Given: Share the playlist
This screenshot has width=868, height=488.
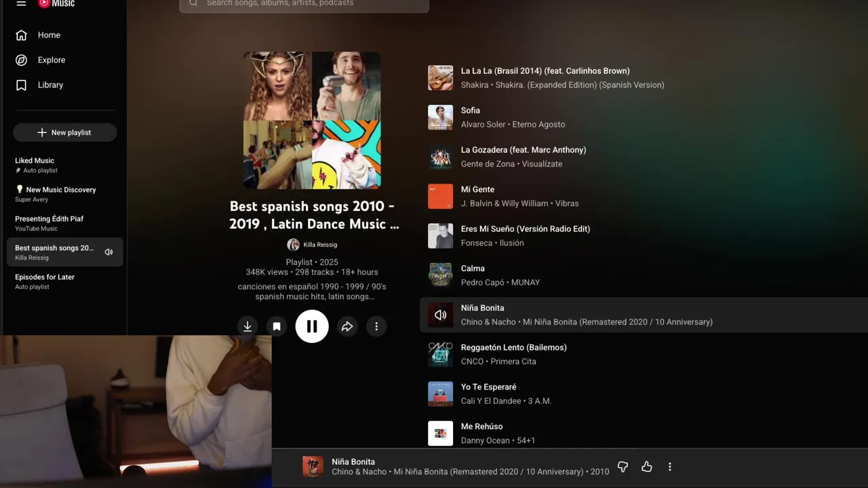Looking at the screenshot, I should [x=347, y=327].
